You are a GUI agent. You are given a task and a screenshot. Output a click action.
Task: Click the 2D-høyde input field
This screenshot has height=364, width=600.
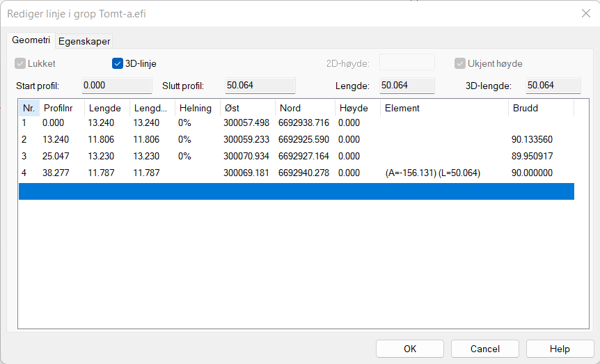[x=406, y=63]
